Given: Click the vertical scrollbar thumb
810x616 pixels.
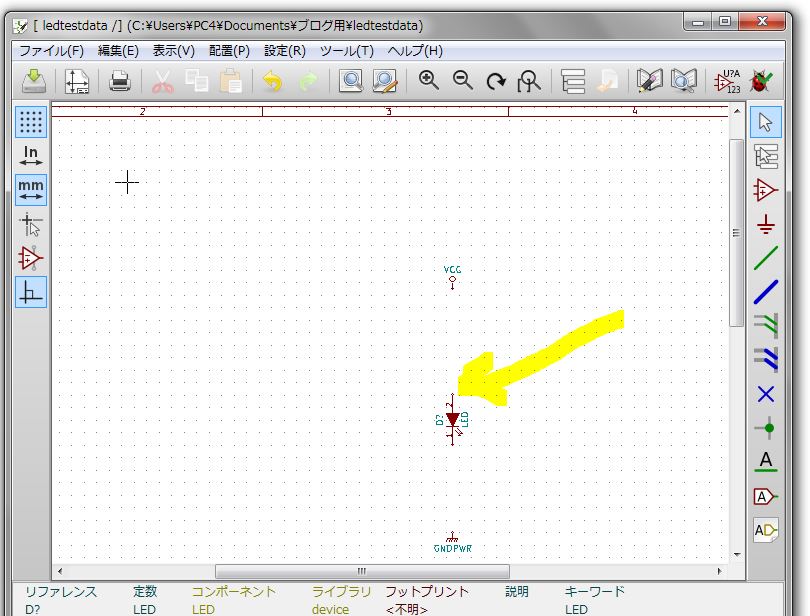Looking at the screenshot, I should pyautogui.click(x=737, y=233).
